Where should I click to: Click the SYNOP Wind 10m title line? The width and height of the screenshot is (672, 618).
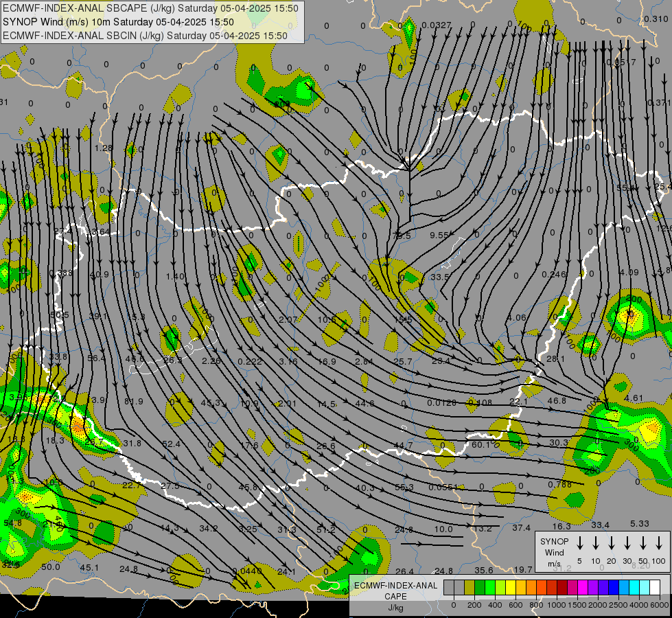pyautogui.click(x=118, y=22)
